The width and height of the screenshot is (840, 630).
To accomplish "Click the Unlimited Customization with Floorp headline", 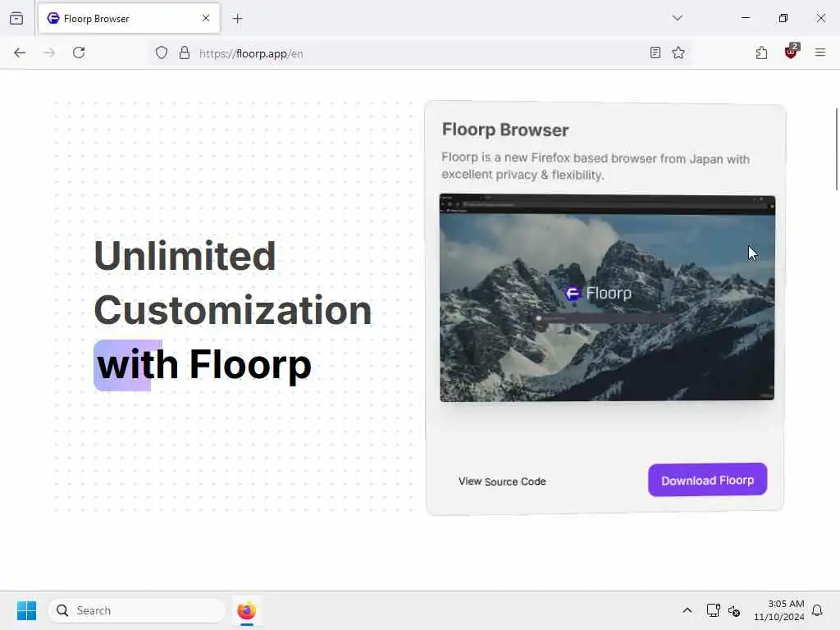I will point(233,311).
